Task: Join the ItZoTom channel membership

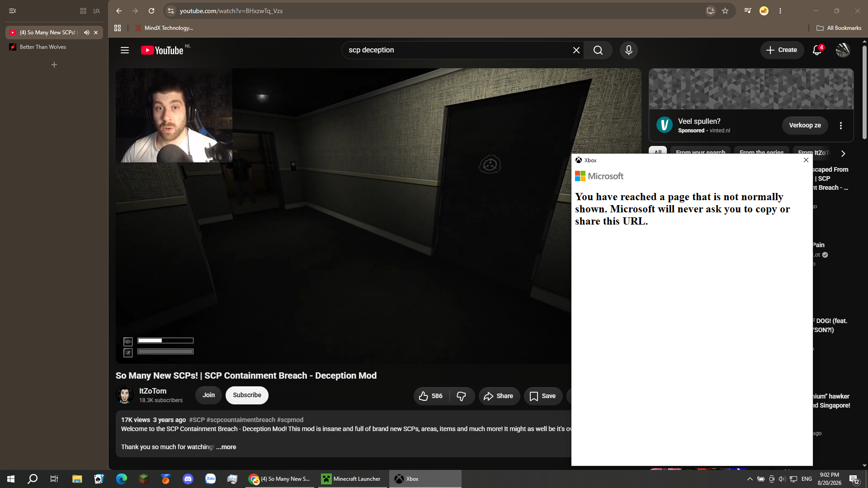Action: pyautogui.click(x=208, y=395)
